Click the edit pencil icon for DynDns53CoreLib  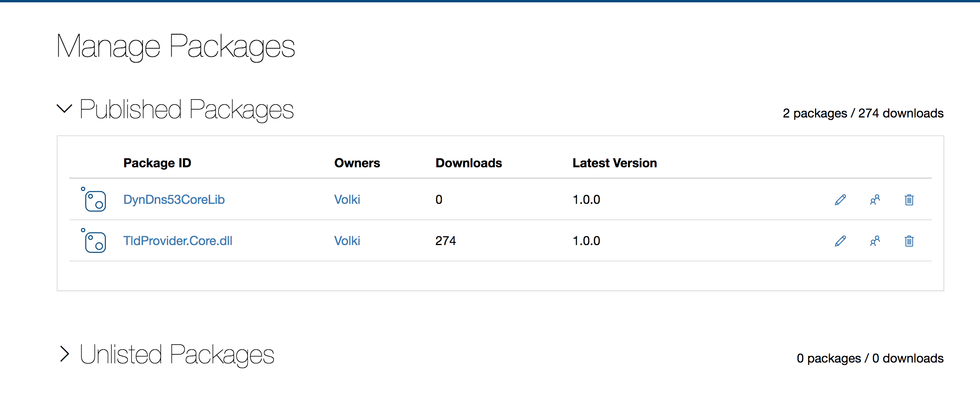pyautogui.click(x=840, y=200)
